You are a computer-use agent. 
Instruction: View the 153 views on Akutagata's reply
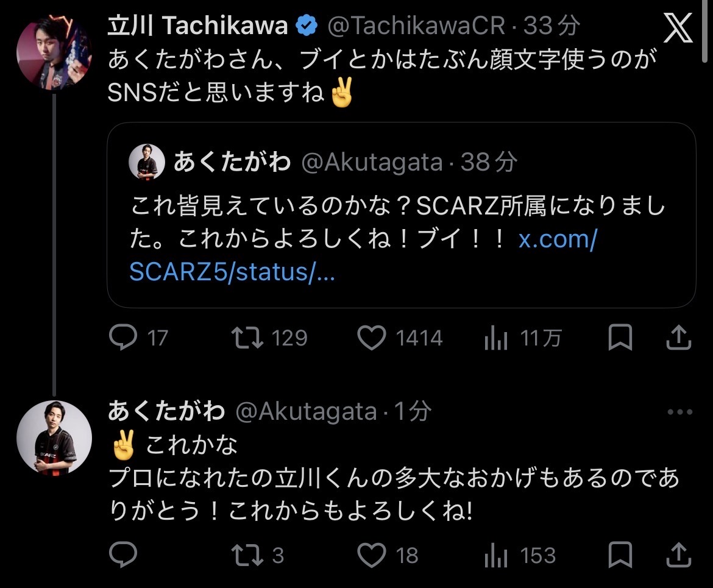coord(496,555)
